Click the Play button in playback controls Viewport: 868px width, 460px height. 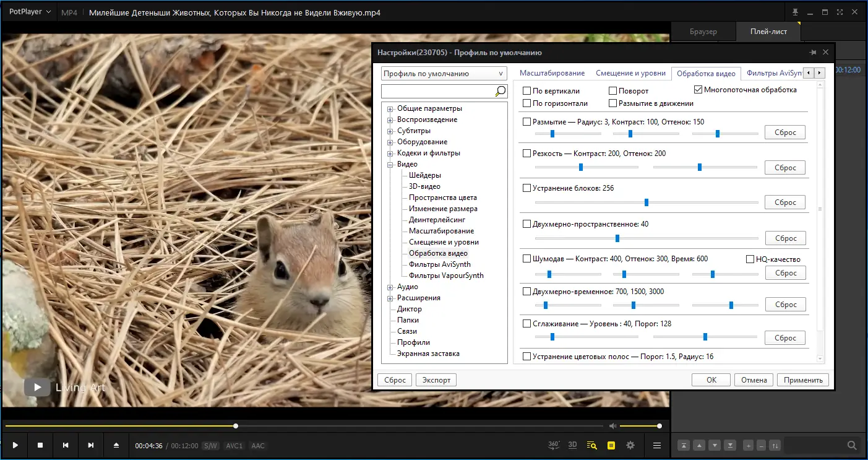(15, 445)
